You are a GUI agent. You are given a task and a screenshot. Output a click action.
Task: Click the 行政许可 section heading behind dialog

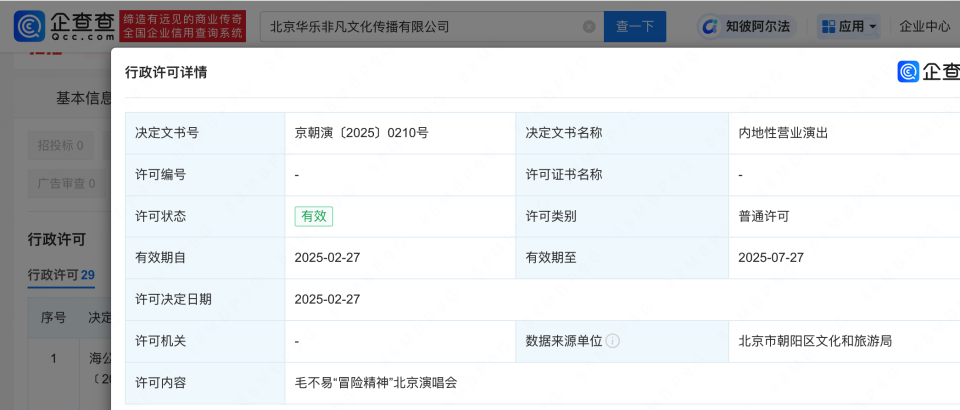click(56, 240)
